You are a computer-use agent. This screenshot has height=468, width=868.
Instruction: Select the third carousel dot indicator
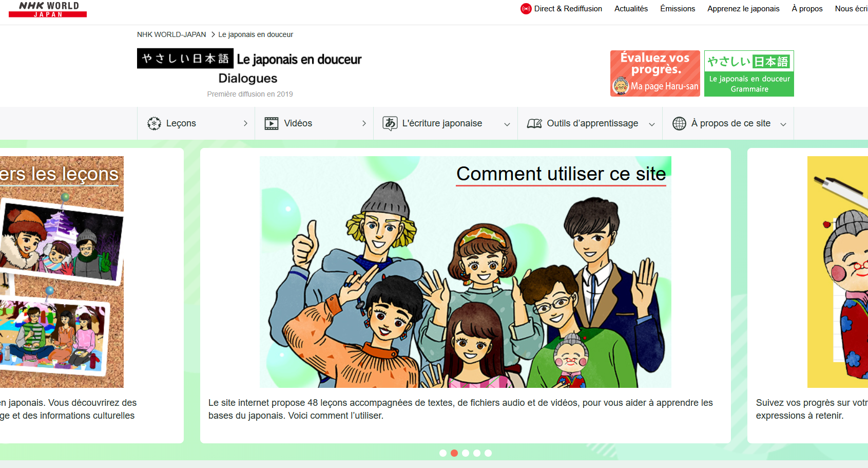(466, 453)
